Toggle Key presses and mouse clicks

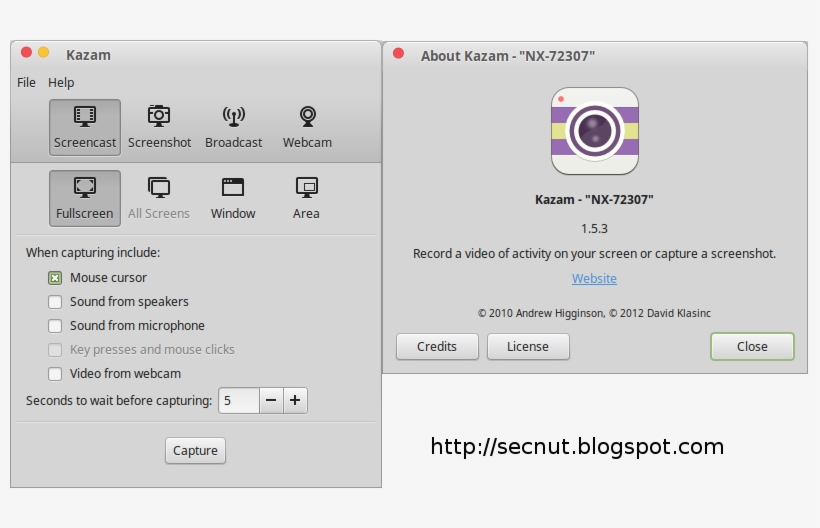click(x=55, y=350)
